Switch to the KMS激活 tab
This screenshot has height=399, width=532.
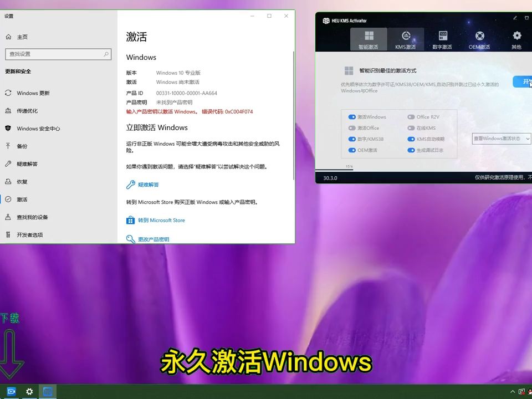[406, 39]
